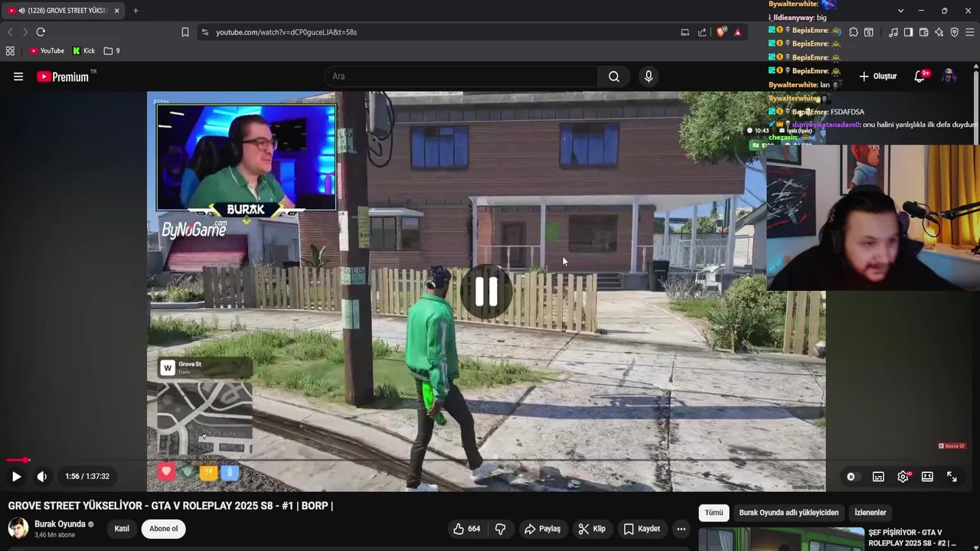Open Brave Shields lion icon

(721, 32)
